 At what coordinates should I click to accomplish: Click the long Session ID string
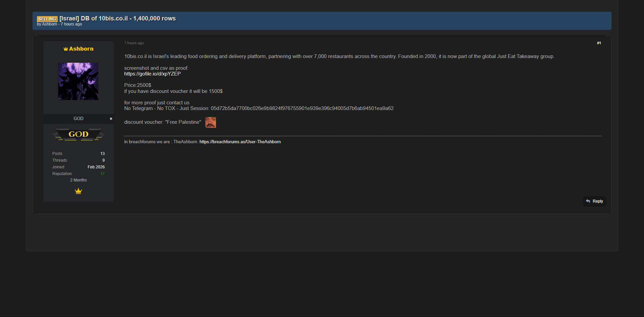click(302, 108)
